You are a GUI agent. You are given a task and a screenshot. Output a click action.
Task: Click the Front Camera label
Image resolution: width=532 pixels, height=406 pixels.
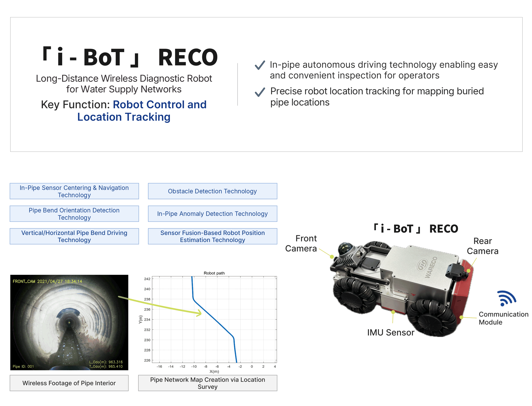(x=301, y=243)
